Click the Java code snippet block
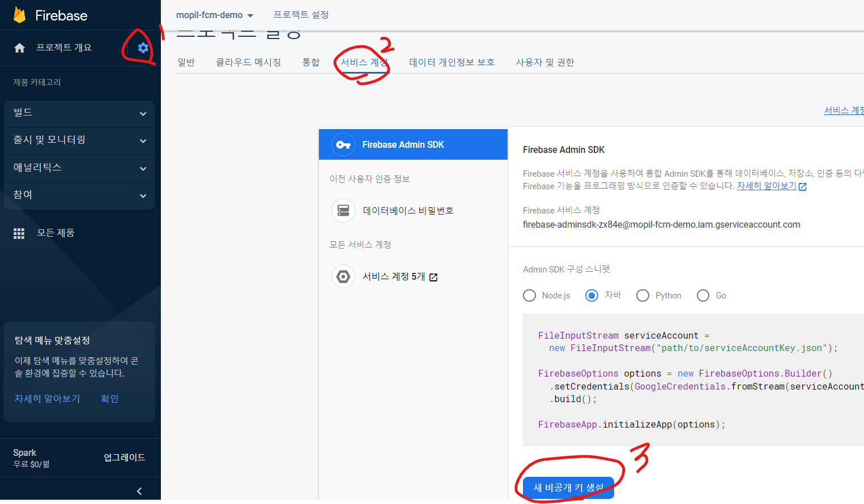 point(693,380)
